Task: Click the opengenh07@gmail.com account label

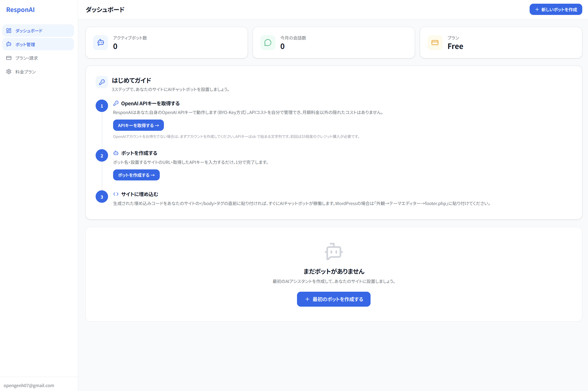Action: (29, 385)
